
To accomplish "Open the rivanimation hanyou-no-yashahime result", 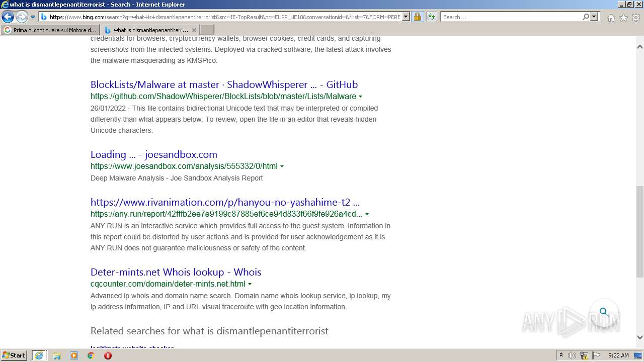I will point(225,202).
